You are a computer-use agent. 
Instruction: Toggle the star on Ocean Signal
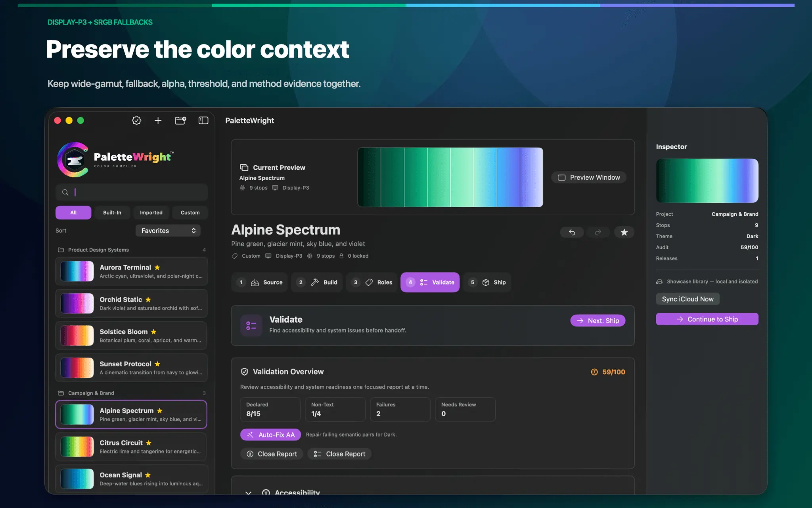click(148, 475)
